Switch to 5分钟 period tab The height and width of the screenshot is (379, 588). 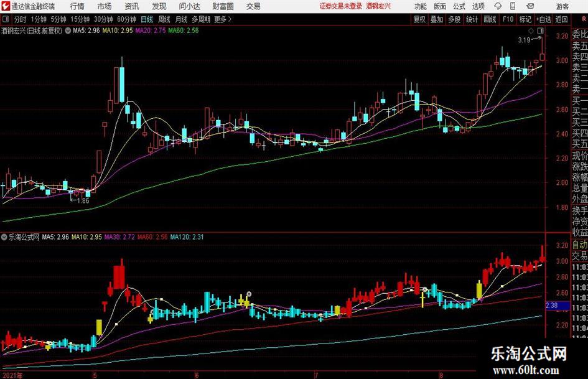pyautogui.click(x=58, y=19)
